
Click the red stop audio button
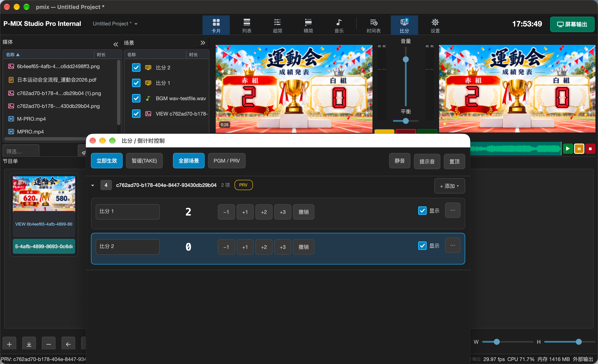click(x=590, y=148)
